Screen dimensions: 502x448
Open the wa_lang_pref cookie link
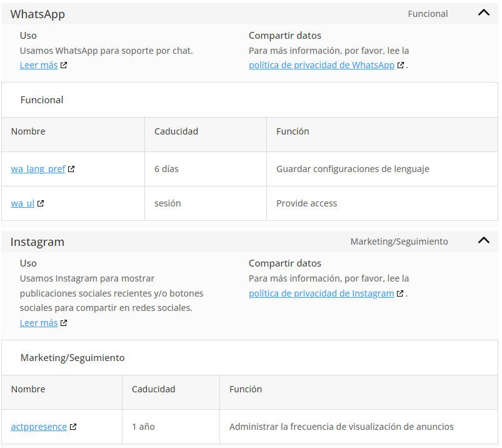(38, 169)
